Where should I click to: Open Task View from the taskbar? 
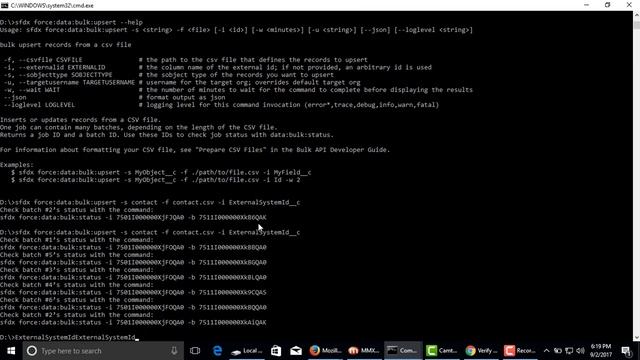tap(195, 351)
